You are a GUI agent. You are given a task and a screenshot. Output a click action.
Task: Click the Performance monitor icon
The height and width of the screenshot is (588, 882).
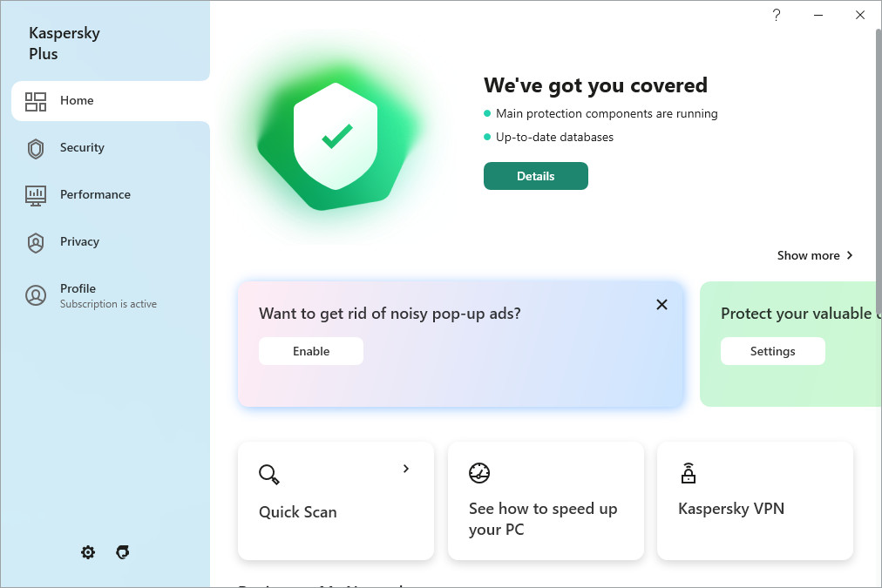(x=36, y=195)
